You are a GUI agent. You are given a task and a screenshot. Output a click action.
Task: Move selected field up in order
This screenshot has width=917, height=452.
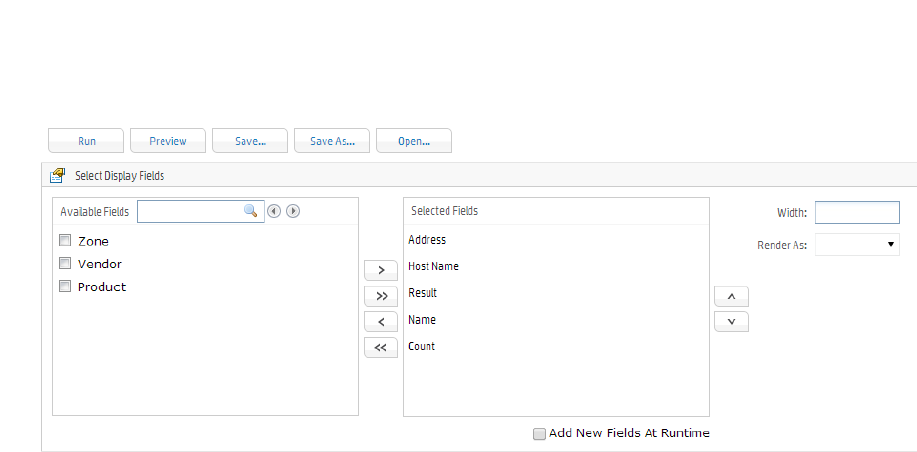pyautogui.click(x=731, y=296)
